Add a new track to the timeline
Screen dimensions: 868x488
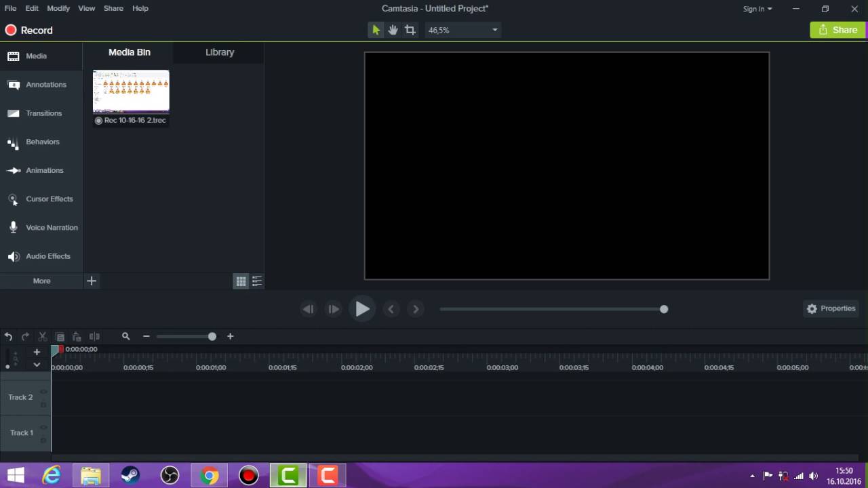coord(37,352)
